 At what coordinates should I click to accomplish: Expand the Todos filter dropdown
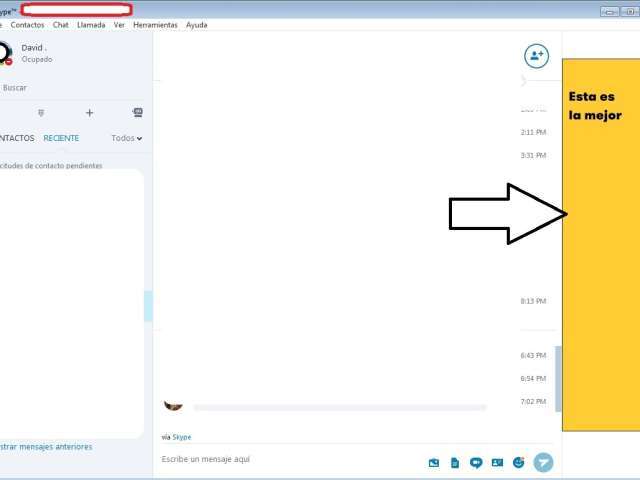pos(126,138)
